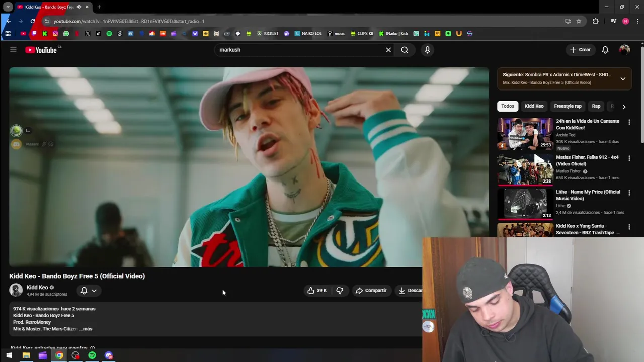Open thumbnail of 24h en la Vida video
The width and height of the screenshot is (644, 362).
[x=525, y=134]
